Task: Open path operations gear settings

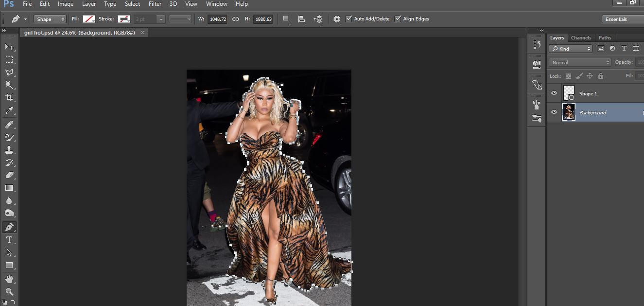Action: (337, 19)
